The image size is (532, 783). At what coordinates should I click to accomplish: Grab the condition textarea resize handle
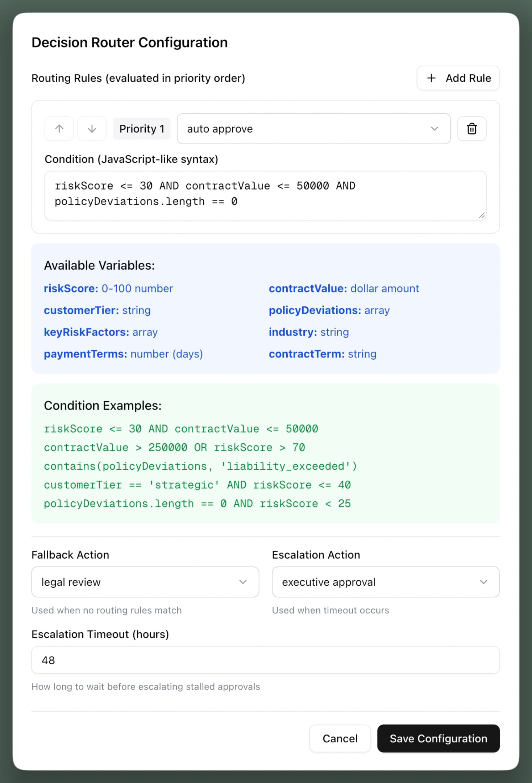[x=482, y=216]
